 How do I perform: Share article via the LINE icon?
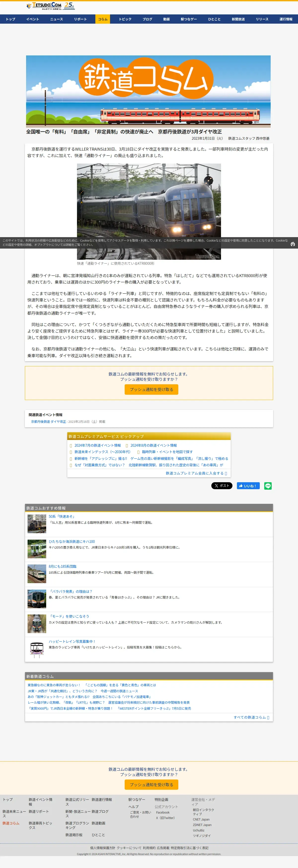pyautogui.click(x=268, y=485)
